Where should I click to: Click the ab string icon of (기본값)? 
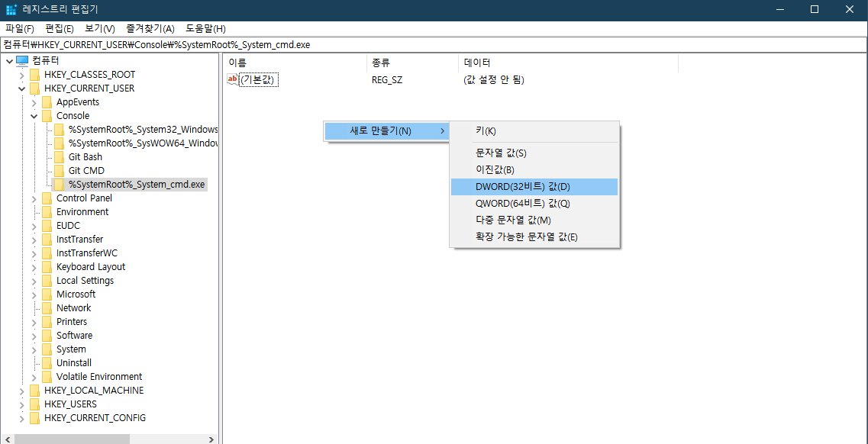233,80
